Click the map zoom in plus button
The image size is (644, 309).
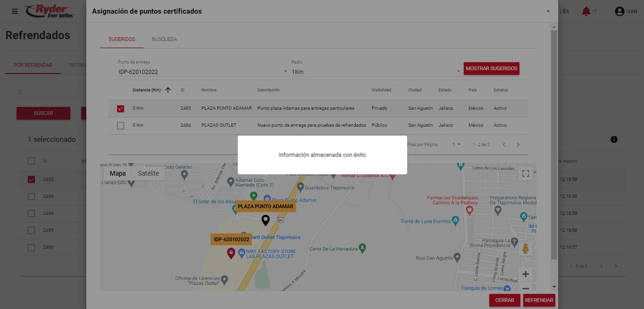tap(526, 274)
